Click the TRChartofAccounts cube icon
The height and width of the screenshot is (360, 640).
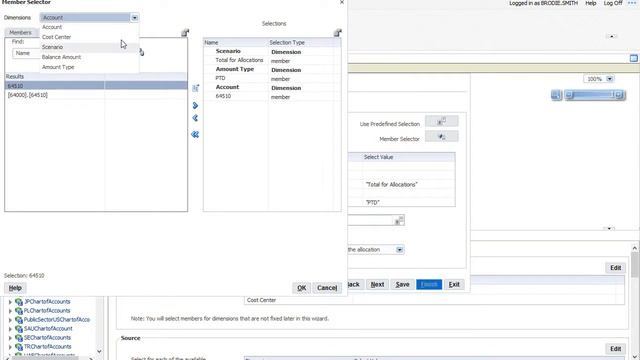click(x=18, y=347)
